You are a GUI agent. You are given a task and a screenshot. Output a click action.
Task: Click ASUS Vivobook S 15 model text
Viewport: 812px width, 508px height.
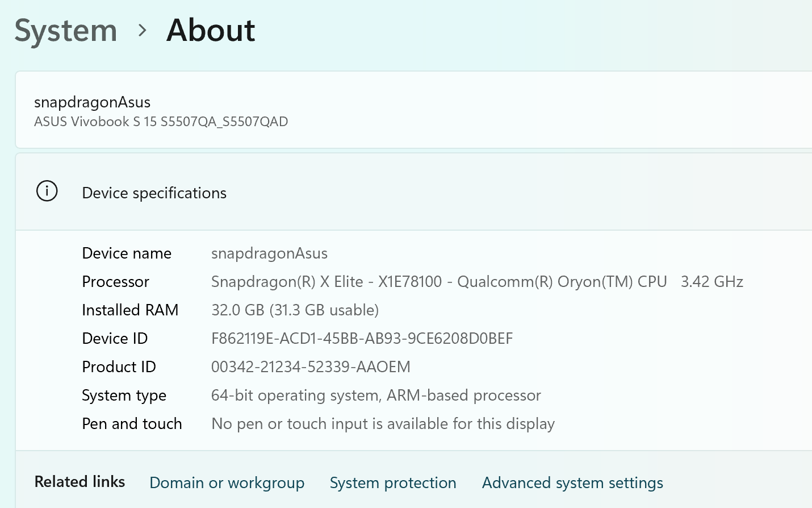coord(161,122)
